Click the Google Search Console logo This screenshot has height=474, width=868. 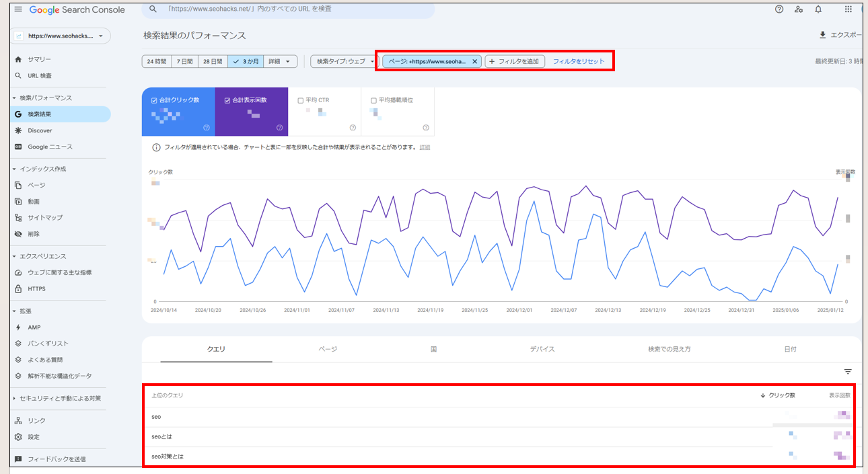coord(77,10)
